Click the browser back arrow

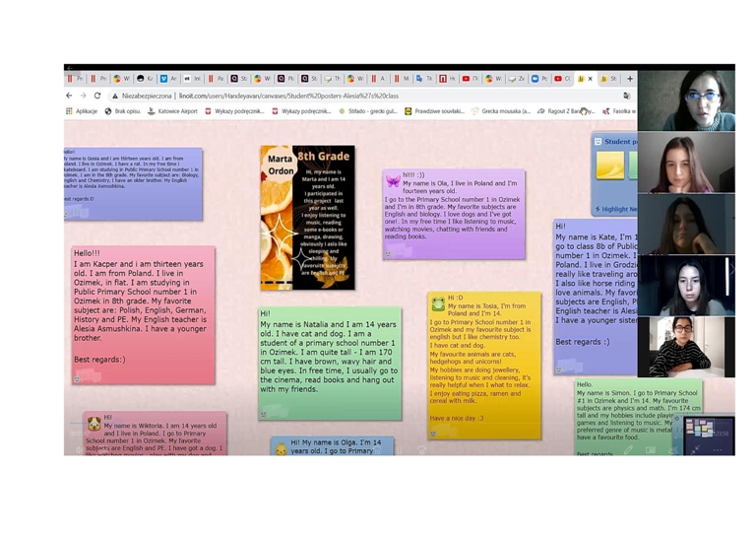click(69, 97)
